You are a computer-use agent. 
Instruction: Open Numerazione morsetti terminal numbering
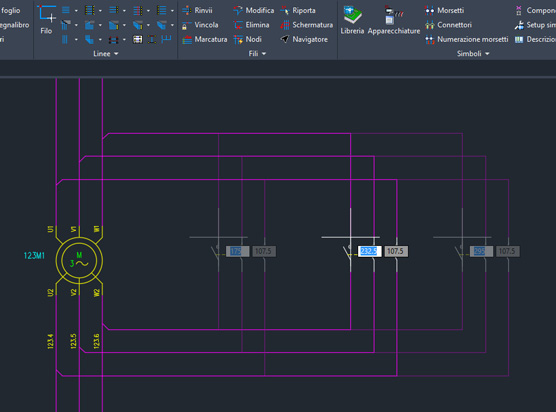(x=467, y=39)
